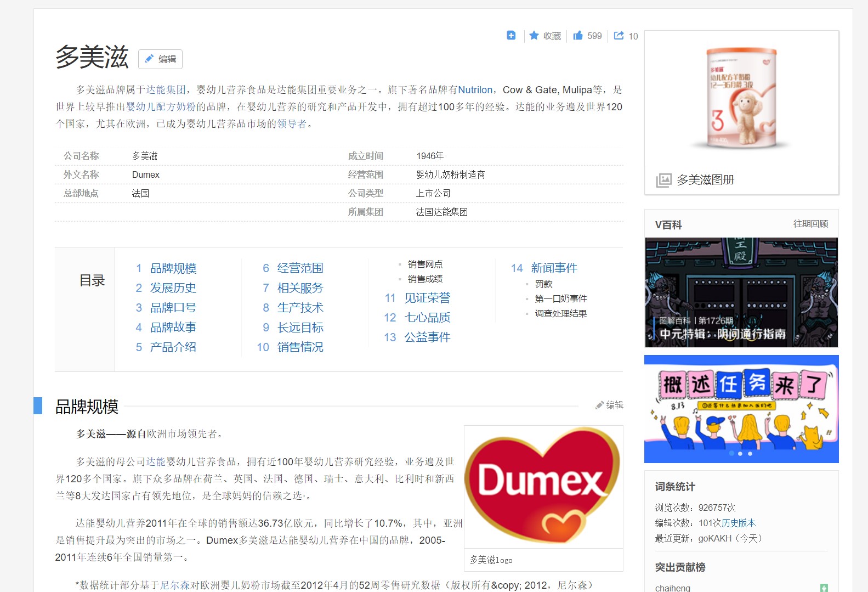
Task: Jump to 销售成绩 sub-item in the contents
Action: [x=425, y=279]
